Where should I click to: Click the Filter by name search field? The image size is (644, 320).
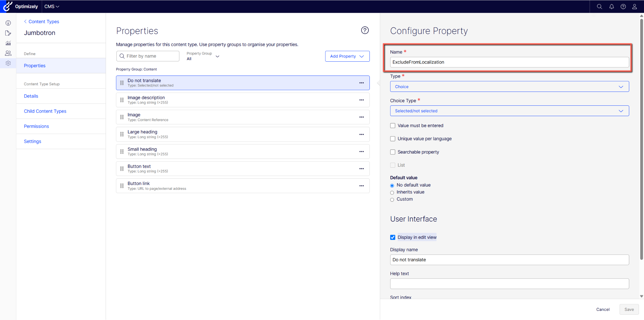148,56
